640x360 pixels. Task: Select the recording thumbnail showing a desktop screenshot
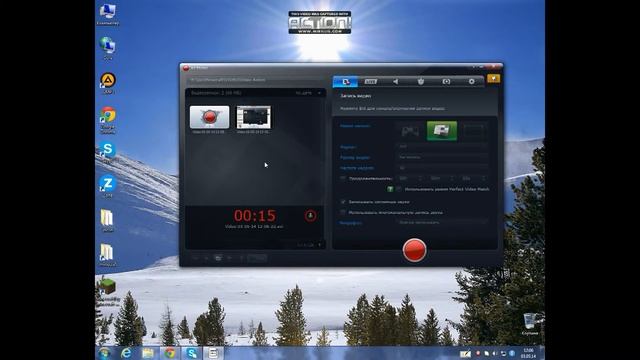(x=253, y=117)
